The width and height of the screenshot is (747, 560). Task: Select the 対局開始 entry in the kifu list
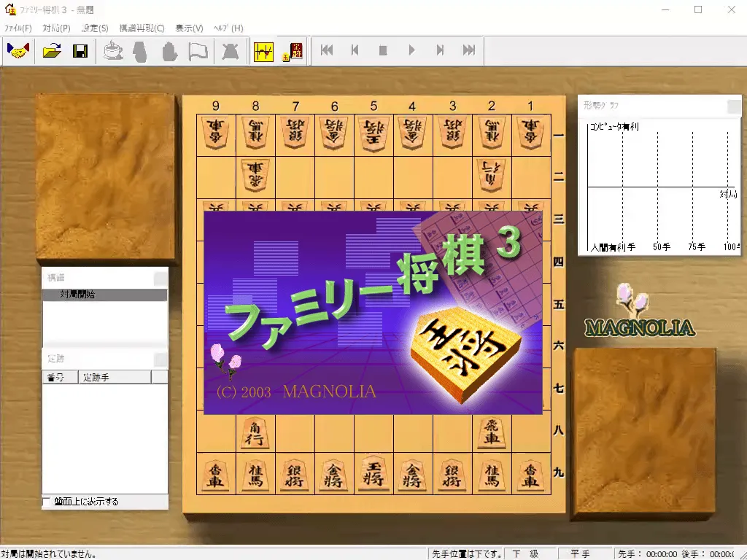pyautogui.click(x=81, y=295)
